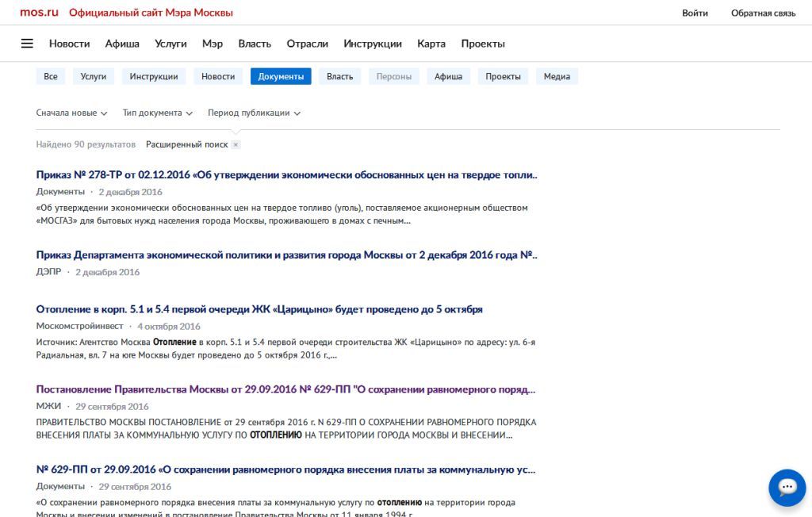
Task: Open the Тип документа dropdown
Action: tap(158, 113)
